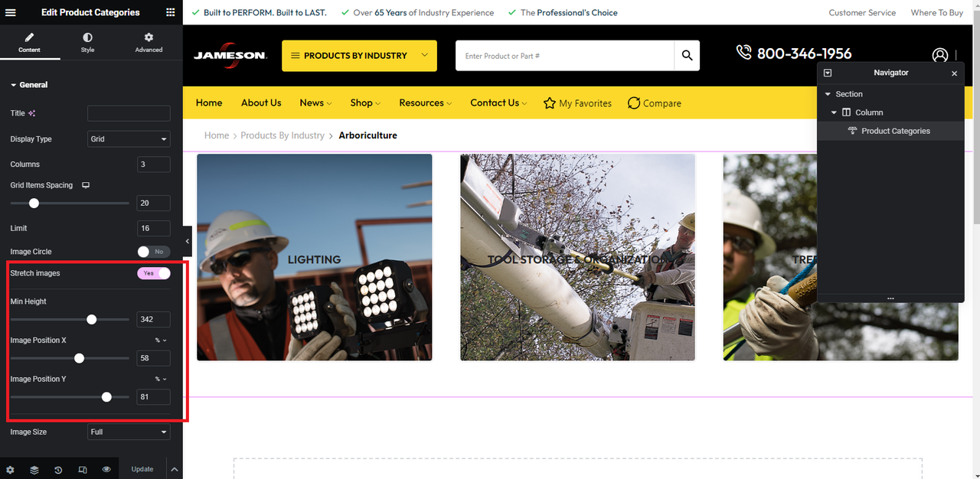This screenshot has width=980, height=479.
Task: Click the Grid Items Spacing value field
Action: click(x=153, y=204)
